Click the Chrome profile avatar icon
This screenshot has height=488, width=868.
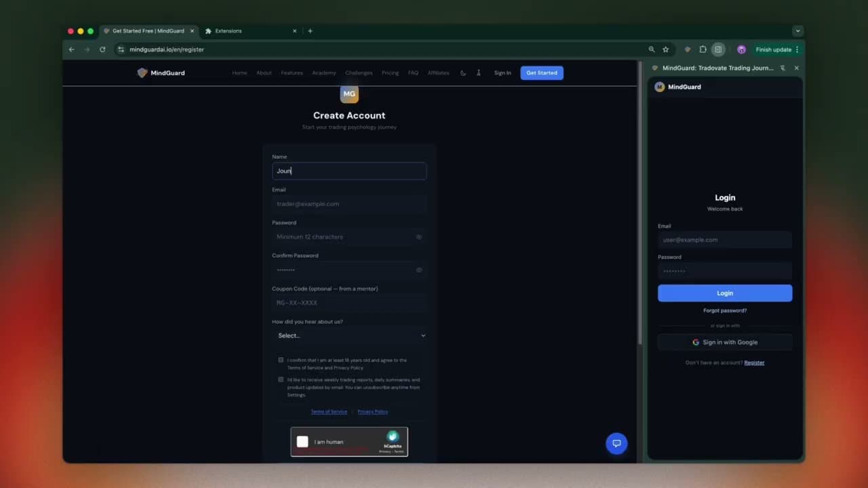(741, 49)
